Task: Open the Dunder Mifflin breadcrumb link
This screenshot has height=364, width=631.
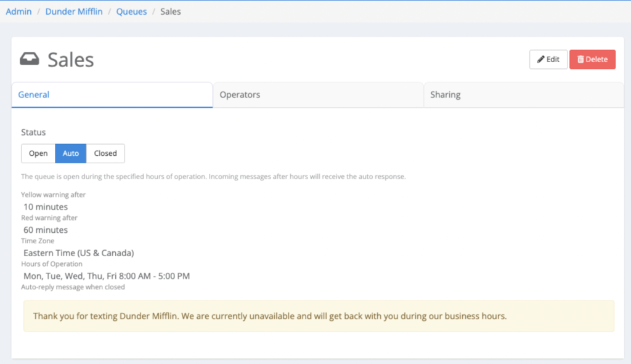Action: 74,12
